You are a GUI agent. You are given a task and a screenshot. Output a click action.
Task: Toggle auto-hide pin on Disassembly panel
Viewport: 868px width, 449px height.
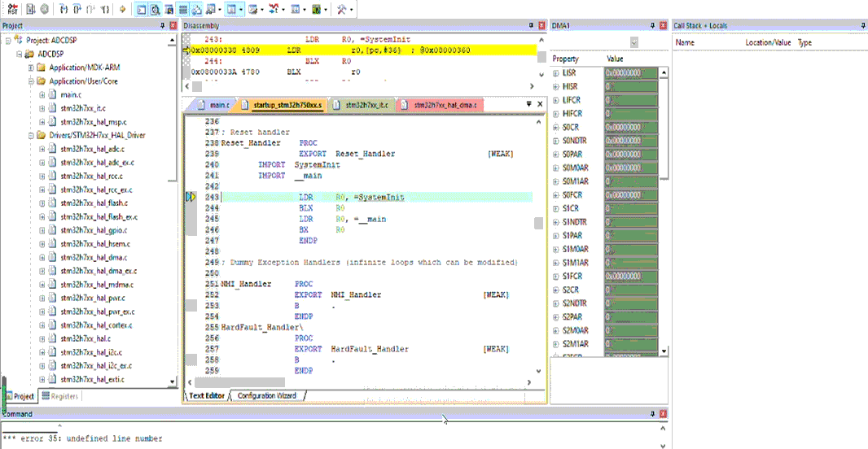(x=531, y=26)
